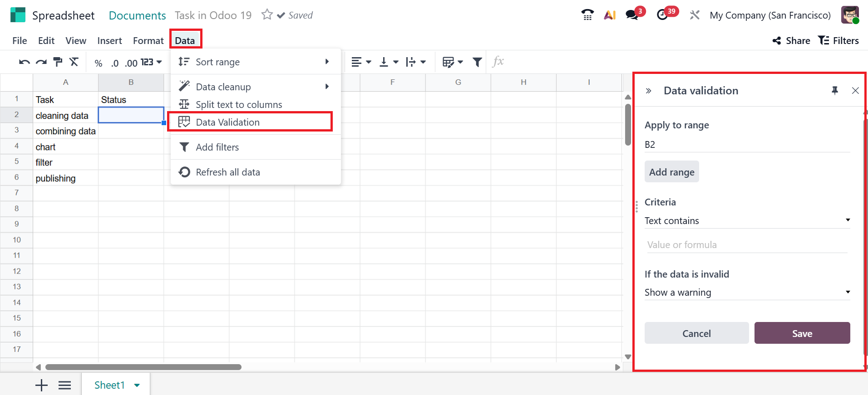This screenshot has width=868, height=395.
Task: Open the Filters panel button
Action: coord(838,41)
